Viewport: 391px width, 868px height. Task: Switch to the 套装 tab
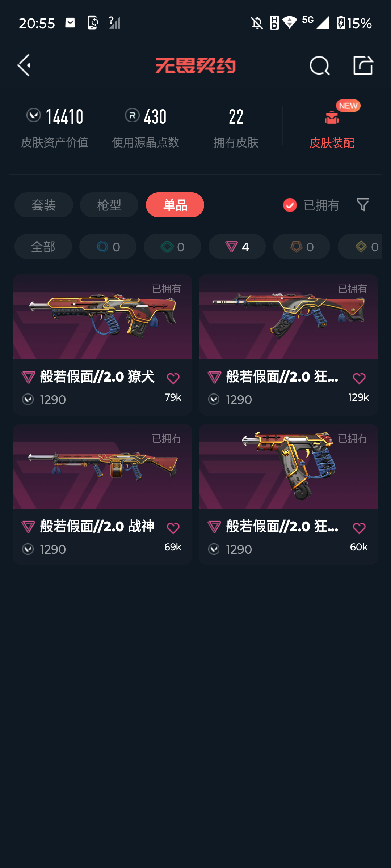click(44, 205)
